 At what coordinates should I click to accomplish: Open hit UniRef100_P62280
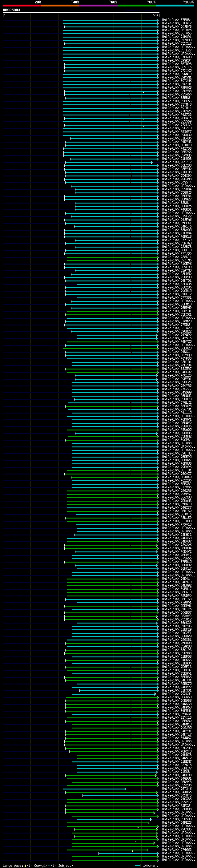(x=177, y=481)
